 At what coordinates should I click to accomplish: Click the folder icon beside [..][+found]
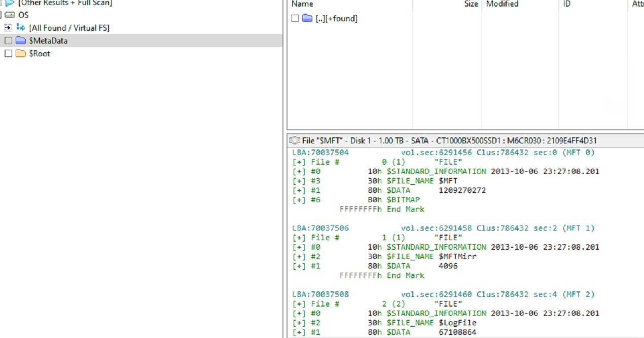307,18
